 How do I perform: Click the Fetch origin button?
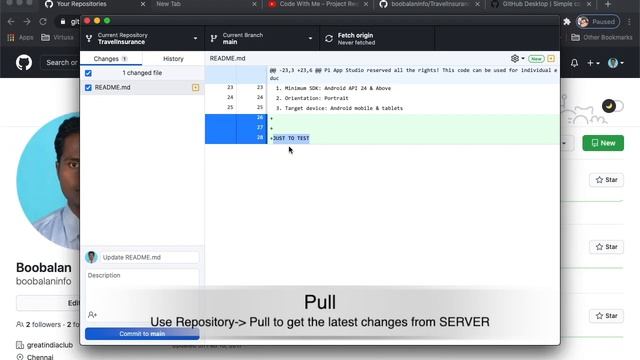pyautogui.click(x=377, y=38)
